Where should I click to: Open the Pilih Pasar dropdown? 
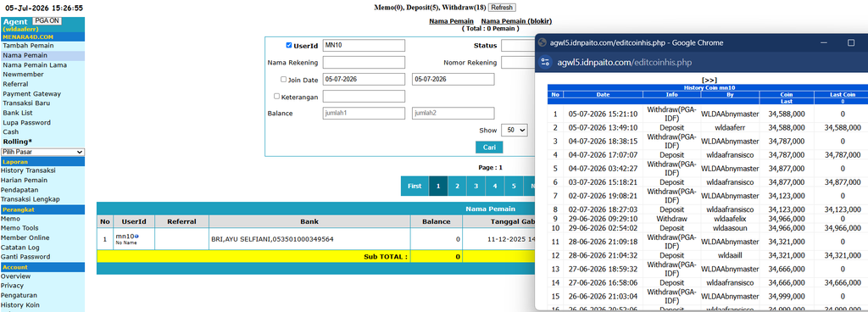42,152
